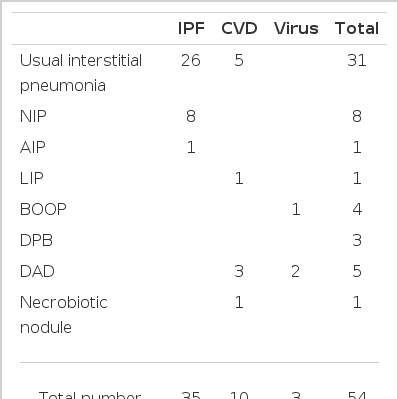Click the LIP row label

pos(32,178)
